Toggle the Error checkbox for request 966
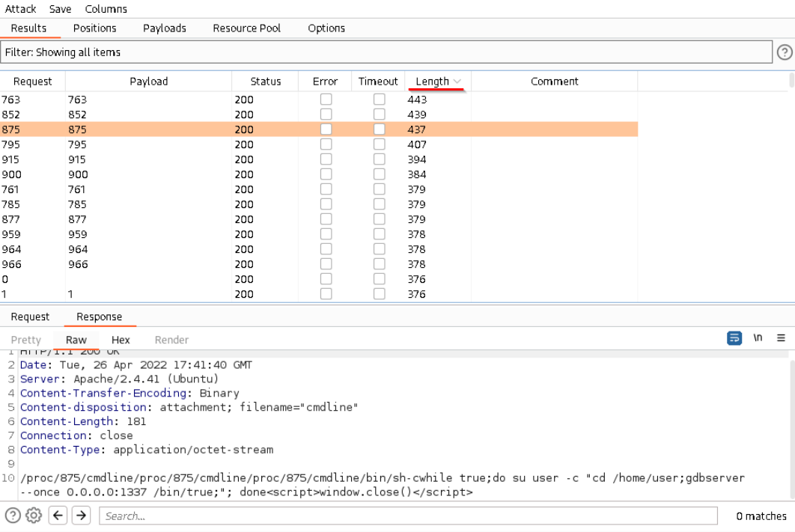Image resolution: width=795 pixels, height=532 pixels. point(326,264)
